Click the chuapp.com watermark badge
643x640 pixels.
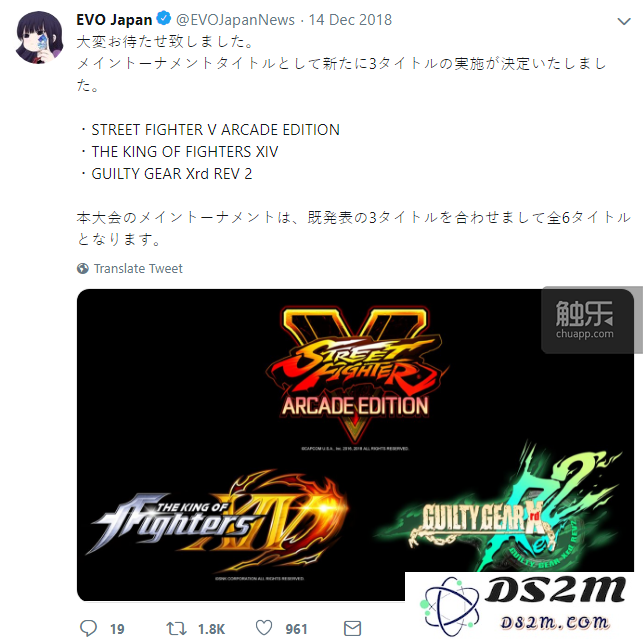[586, 321]
